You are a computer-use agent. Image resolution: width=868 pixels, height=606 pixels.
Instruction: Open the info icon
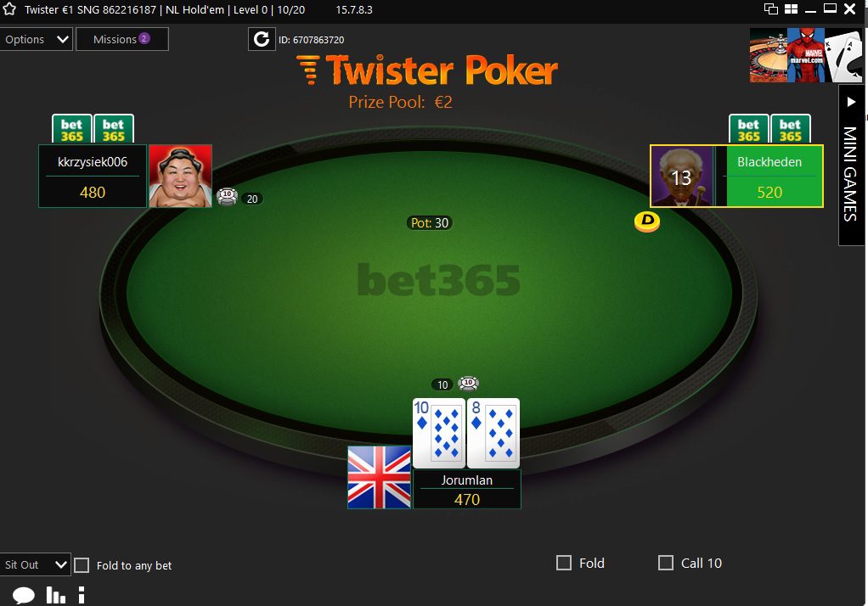click(x=82, y=595)
